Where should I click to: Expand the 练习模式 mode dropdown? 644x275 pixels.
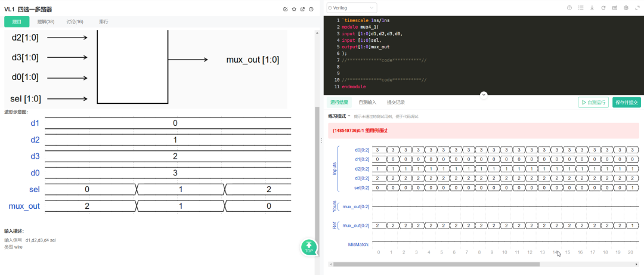[339, 116]
